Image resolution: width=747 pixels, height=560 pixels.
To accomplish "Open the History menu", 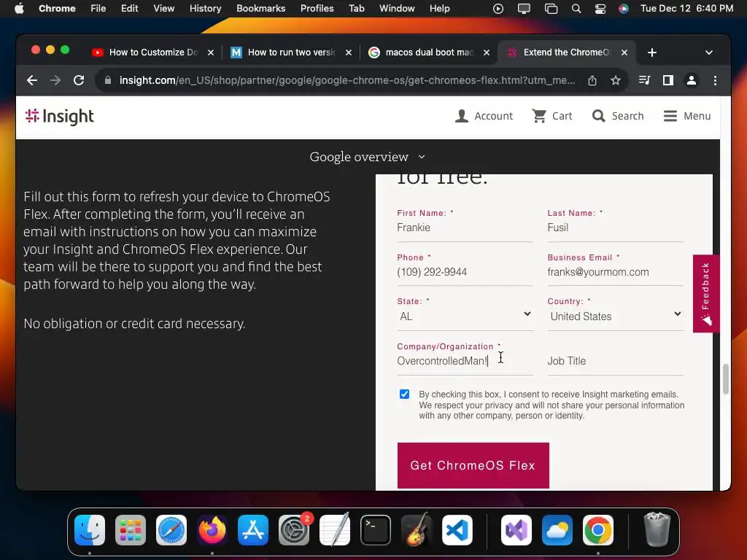I will (x=205, y=9).
